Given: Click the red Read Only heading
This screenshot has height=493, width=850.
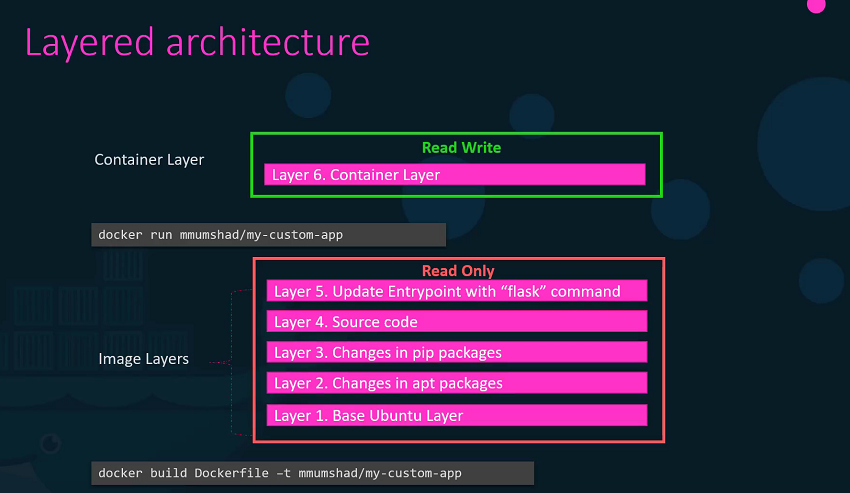Looking at the screenshot, I should click(x=458, y=271).
